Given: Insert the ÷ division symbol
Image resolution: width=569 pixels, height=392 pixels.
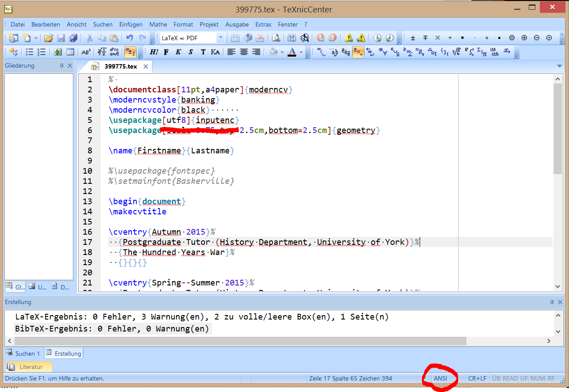Looking at the screenshot, I should click(x=450, y=38).
